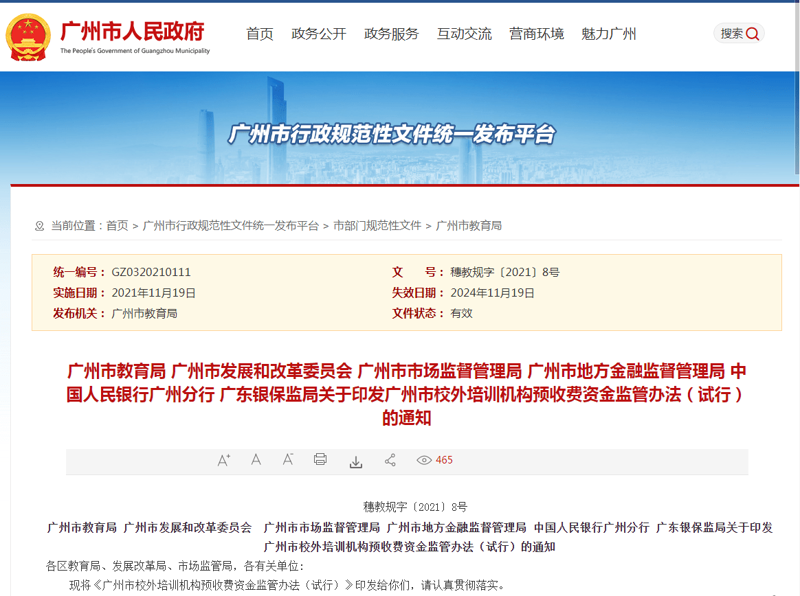
Task: Decrease font size with A- icon
Action: [x=288, y=460]
